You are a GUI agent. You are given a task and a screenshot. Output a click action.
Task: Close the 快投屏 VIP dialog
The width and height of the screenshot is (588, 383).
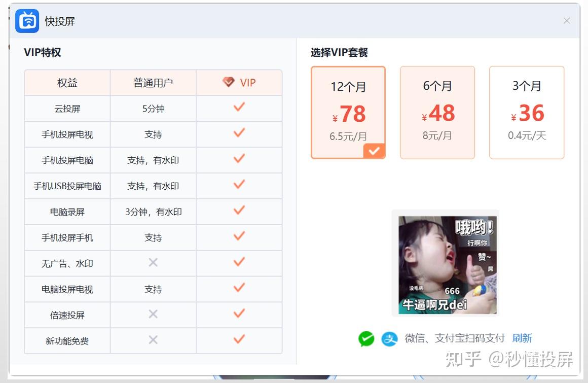tap(567, 21)
